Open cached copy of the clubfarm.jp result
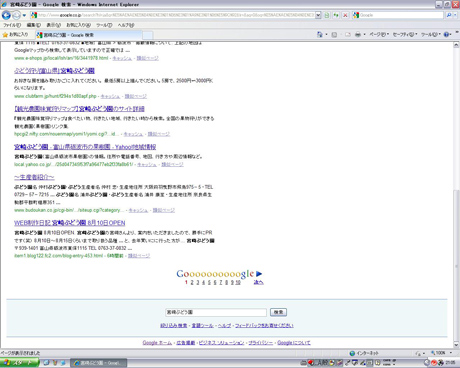 [110, 96]
